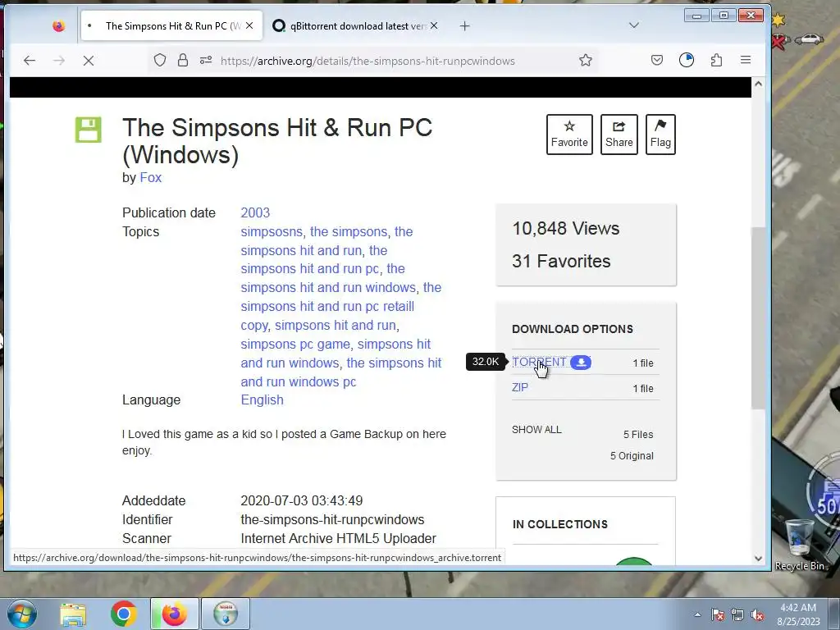This screenshot has height=630, width=840.
Task: Show all download files
Action: (536, 430)
